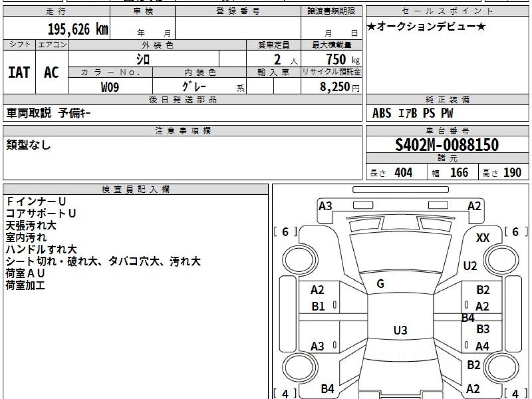Click the A2 mark directly above B1

point(317,290)
